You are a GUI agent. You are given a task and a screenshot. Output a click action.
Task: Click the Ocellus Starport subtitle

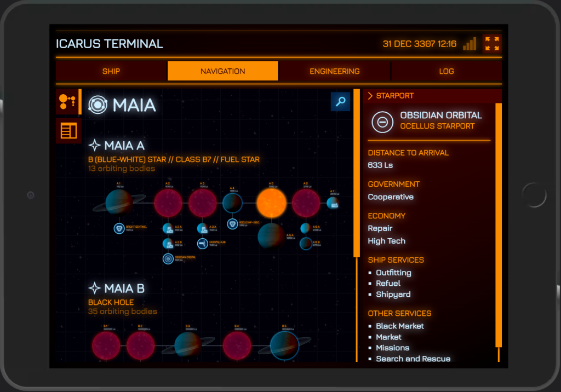(437, 126)
